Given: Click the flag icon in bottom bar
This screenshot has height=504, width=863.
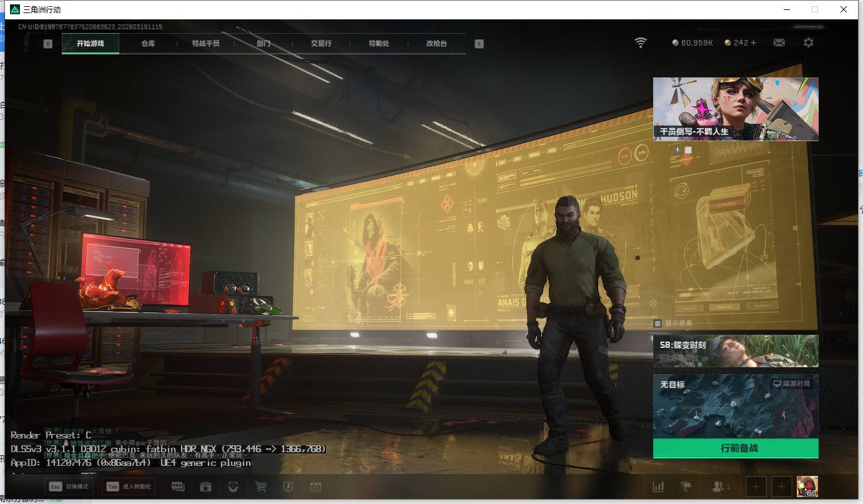Looking at the screenshot, I should (x=686, y=487).
